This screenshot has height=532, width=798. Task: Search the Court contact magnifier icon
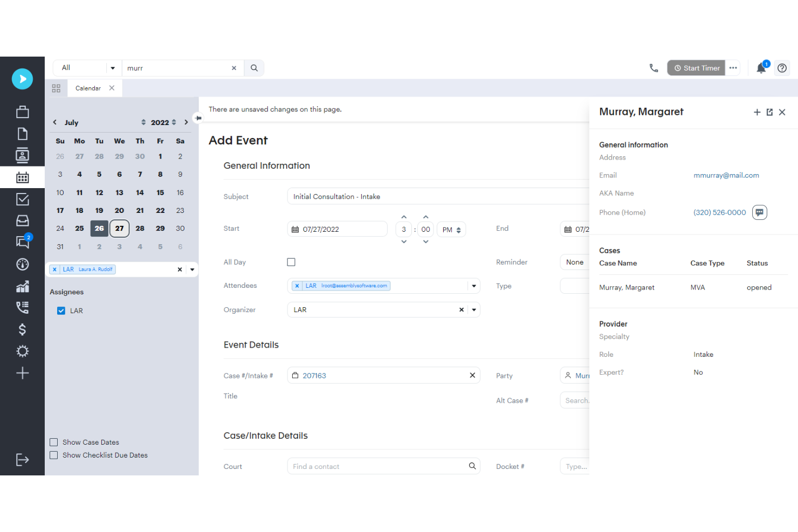coord(472,466)
